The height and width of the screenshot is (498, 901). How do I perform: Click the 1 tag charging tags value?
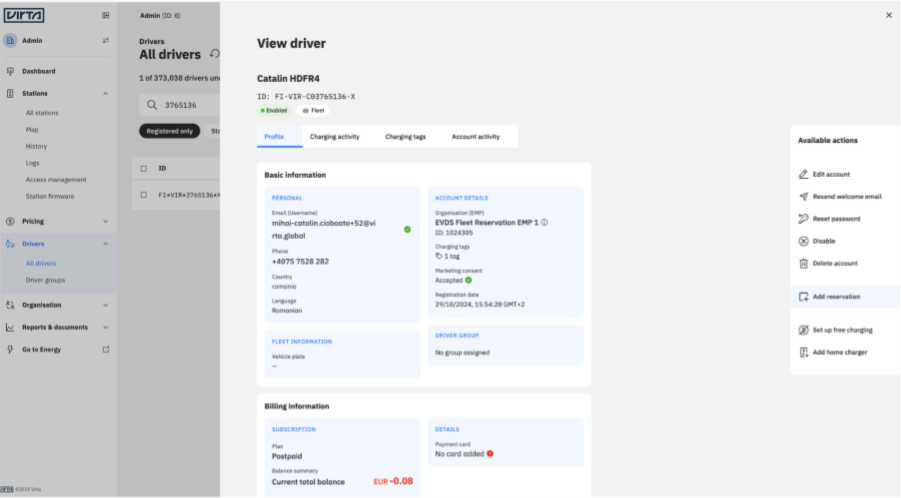452,256
